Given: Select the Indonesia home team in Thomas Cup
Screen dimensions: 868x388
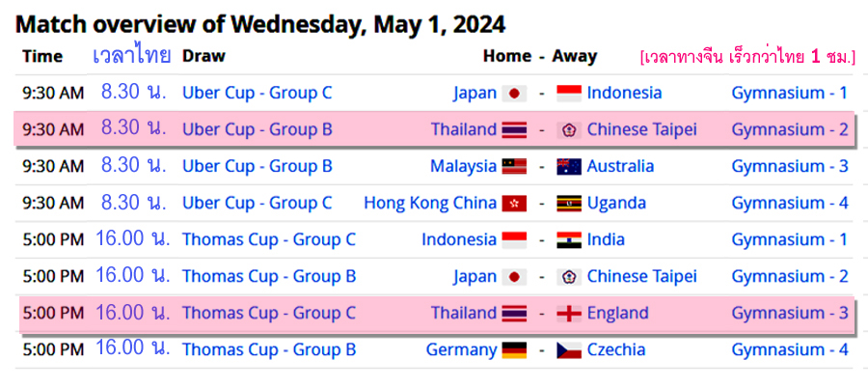Looking at the screenshot, I should (x=459, y=239).
